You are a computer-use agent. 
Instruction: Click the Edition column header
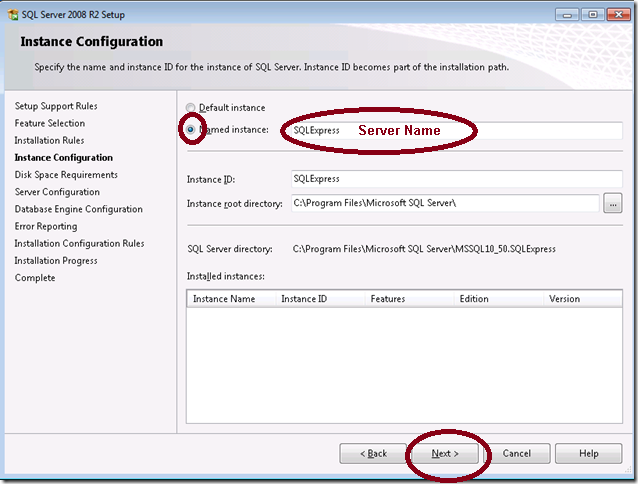[x=498, y=299]
